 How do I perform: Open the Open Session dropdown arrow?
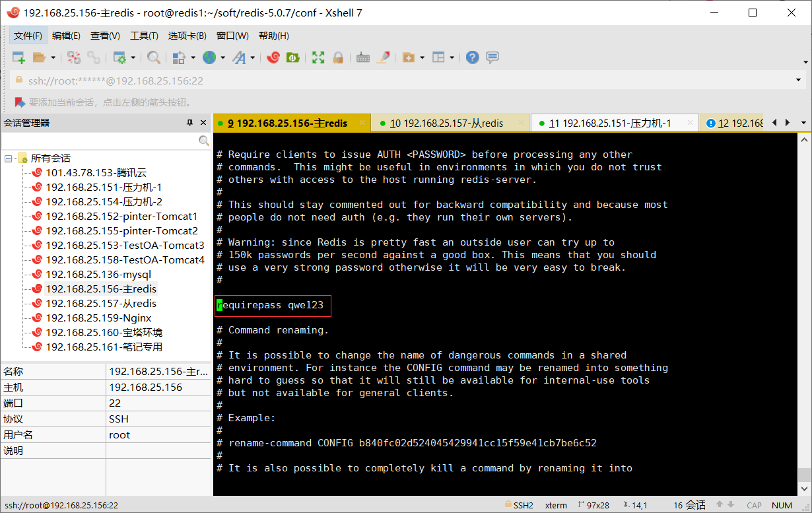[53, 57]
